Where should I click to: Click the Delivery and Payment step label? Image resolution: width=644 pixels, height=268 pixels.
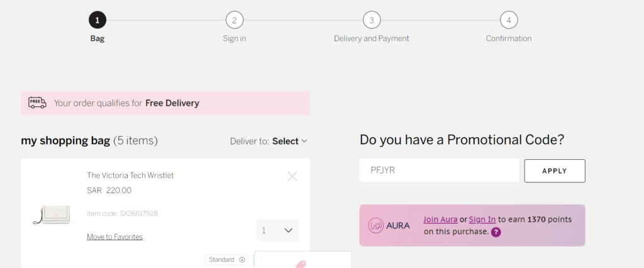tap(371, 38)
